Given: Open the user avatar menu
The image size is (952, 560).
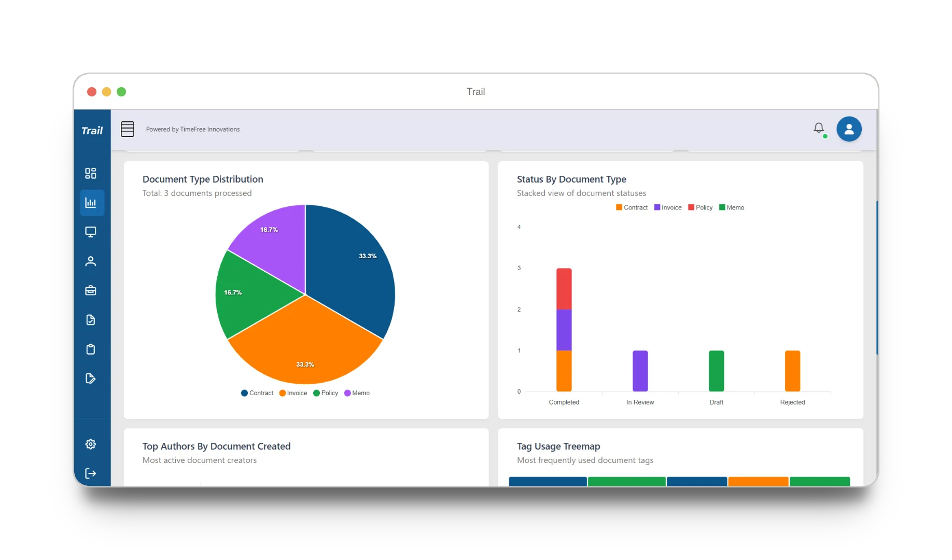Looking at the screenshot, I should pyautogui.click(x=849, y=129).
